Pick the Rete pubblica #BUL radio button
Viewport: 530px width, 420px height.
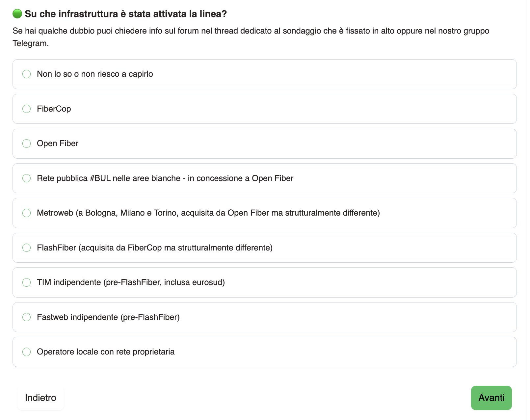[x=26, y=178]
